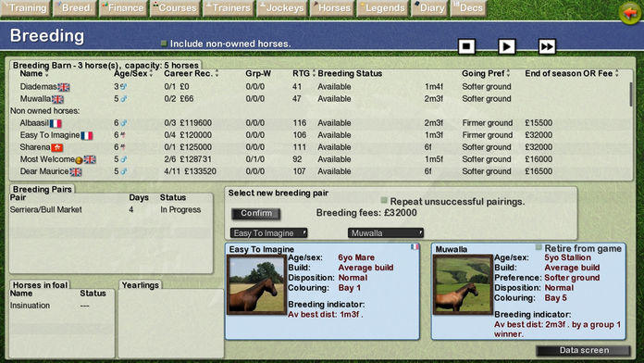This screenshot has width=644, height=363.
Task: Sort the table by Career Rec. column
Action: [x=191, y=73]
